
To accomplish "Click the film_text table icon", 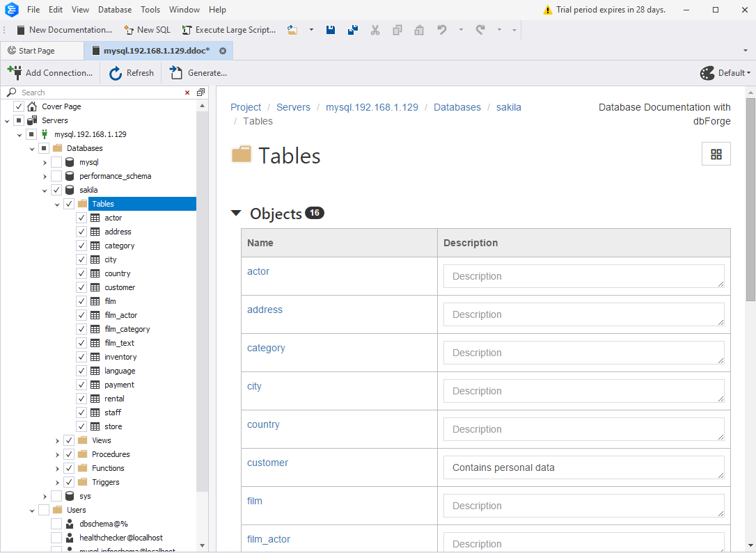I will click(x=95, y=343).
